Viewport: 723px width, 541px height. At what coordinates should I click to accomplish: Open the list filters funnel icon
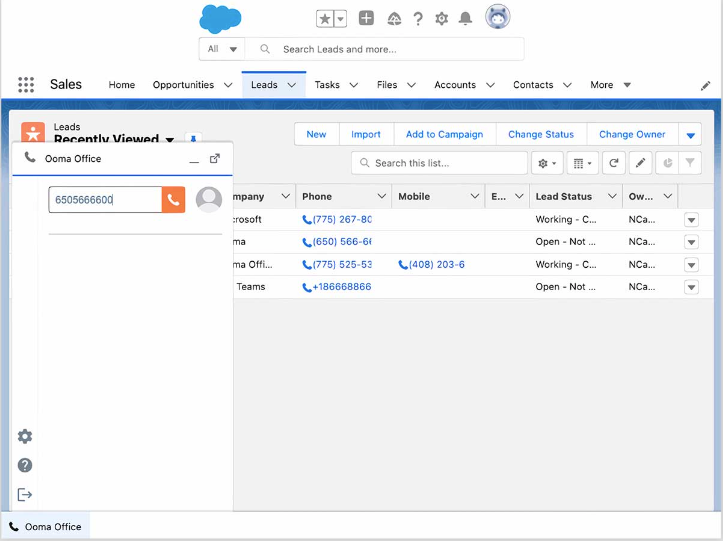pyautogui.click(x=690, y=163)
